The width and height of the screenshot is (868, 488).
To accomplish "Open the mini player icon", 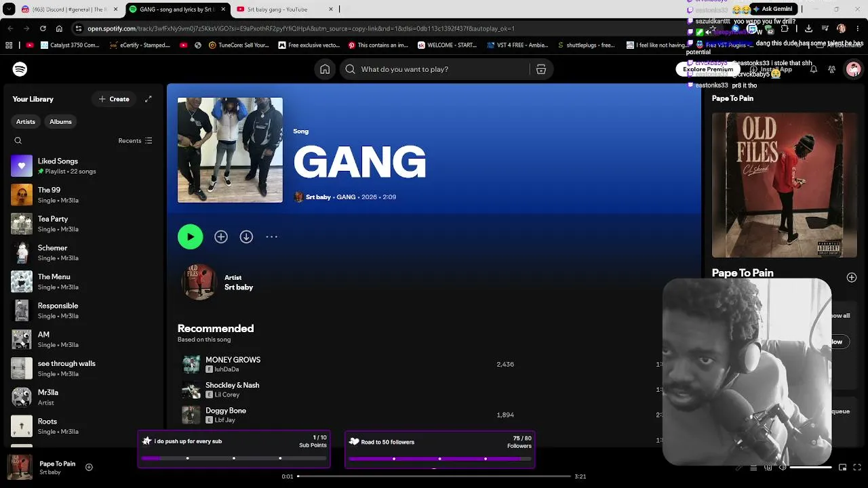I will [842, 467].
